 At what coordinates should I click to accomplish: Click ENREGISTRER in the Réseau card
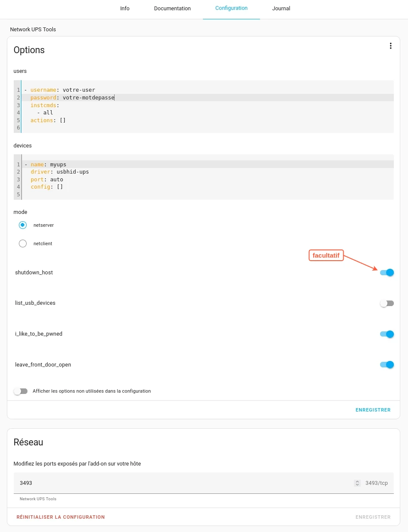373,517
